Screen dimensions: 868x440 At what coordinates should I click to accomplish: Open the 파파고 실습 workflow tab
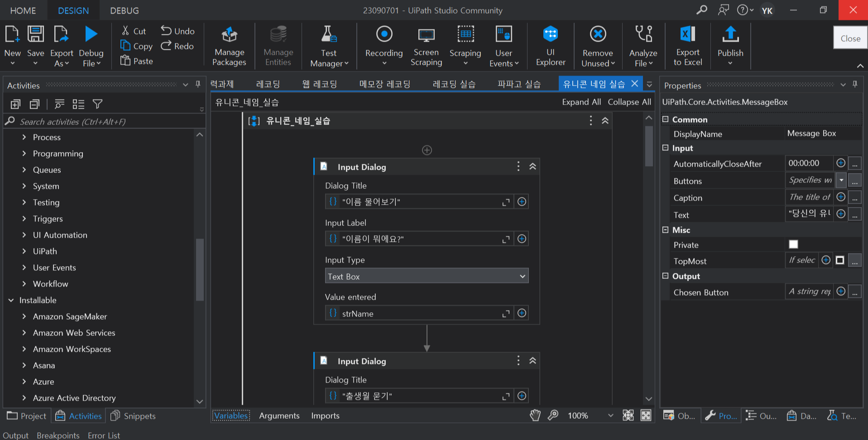point(519,84)
